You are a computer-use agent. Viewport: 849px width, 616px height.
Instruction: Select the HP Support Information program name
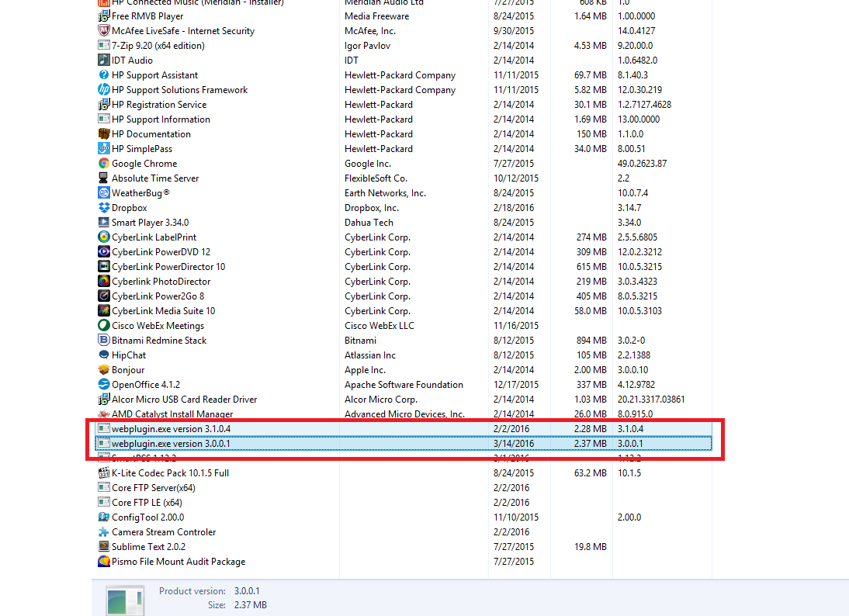161,119
